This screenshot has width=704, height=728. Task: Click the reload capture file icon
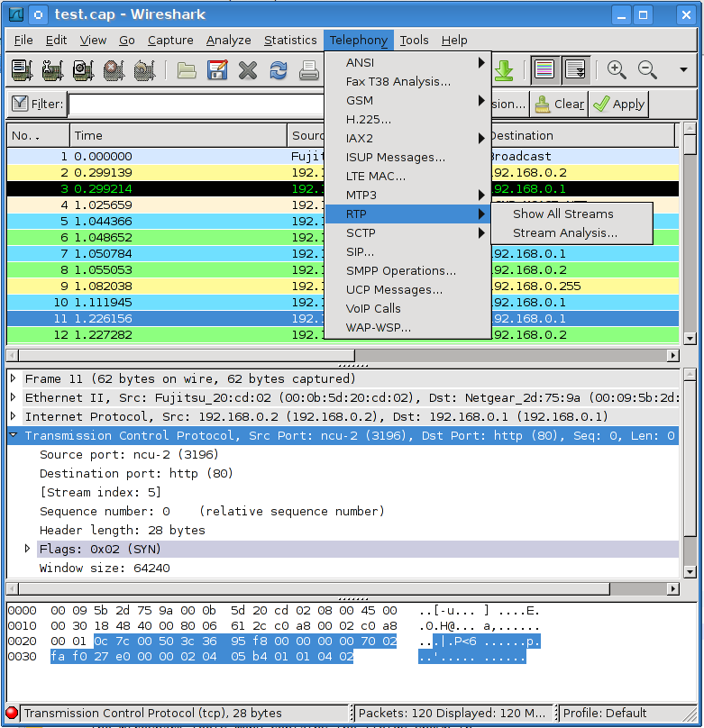279,70
